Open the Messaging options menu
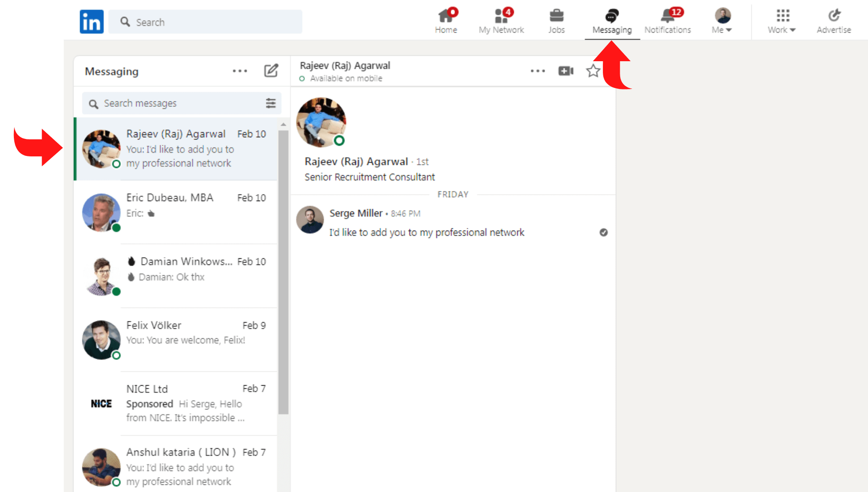The image size is (868, 492). pyautogui.click(x=239, y=71)
